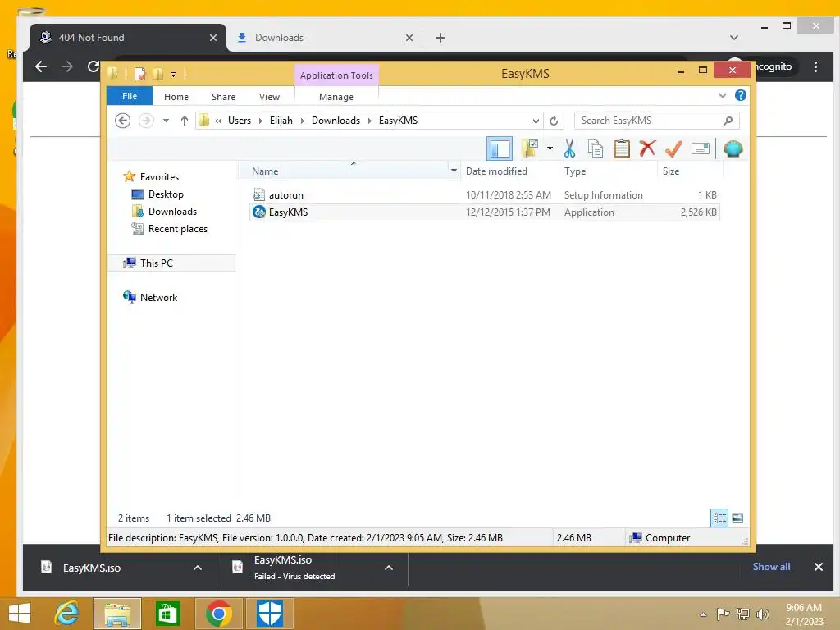Image resolution: width=840 pixels, height=630 pixels.
Task: Open Customize Quick Access Toolbar dropdown
Action: point(174,74)
